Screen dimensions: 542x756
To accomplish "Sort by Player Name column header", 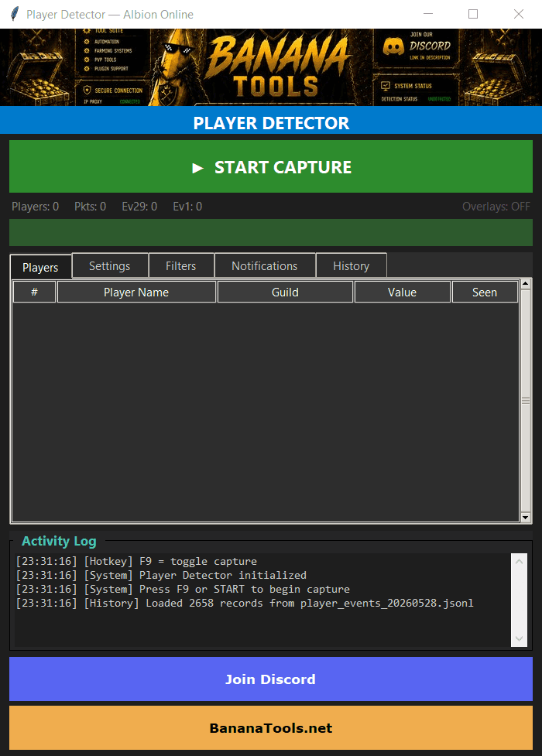I will (x=136, y=292).
